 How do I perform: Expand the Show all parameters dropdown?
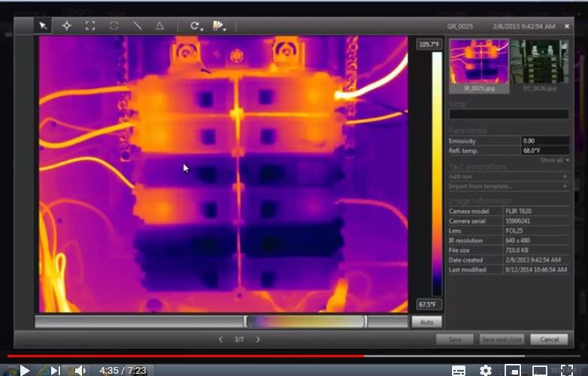[x=554, y=160]
